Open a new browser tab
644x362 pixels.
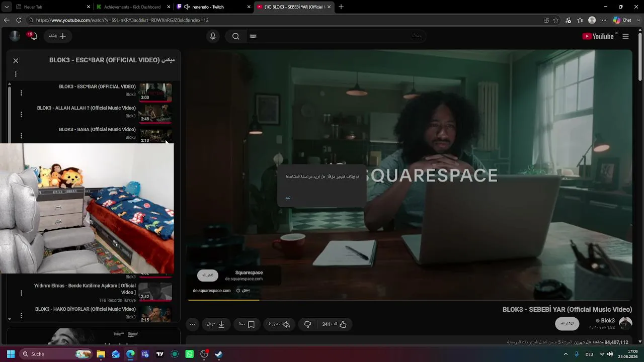pos(341,7)
